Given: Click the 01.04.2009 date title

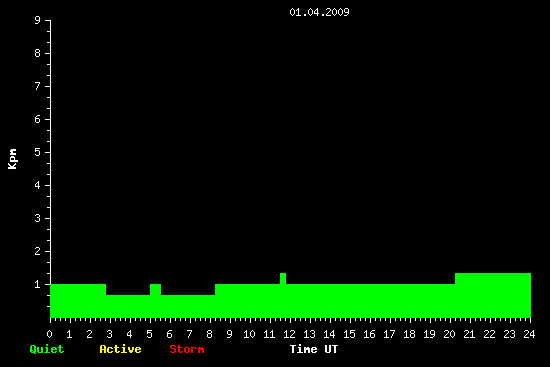Looking at the screenshot, I should pyautogui.click(x=319, y=12).
